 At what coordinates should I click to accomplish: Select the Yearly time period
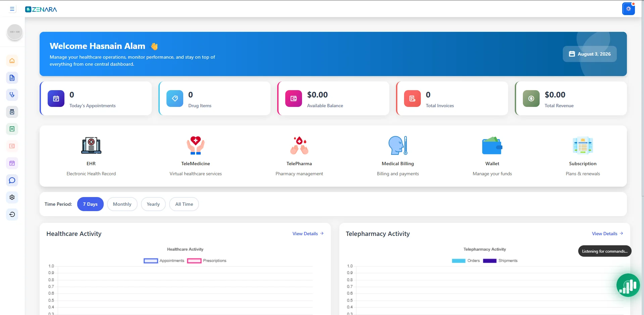[x=153, y=204]
